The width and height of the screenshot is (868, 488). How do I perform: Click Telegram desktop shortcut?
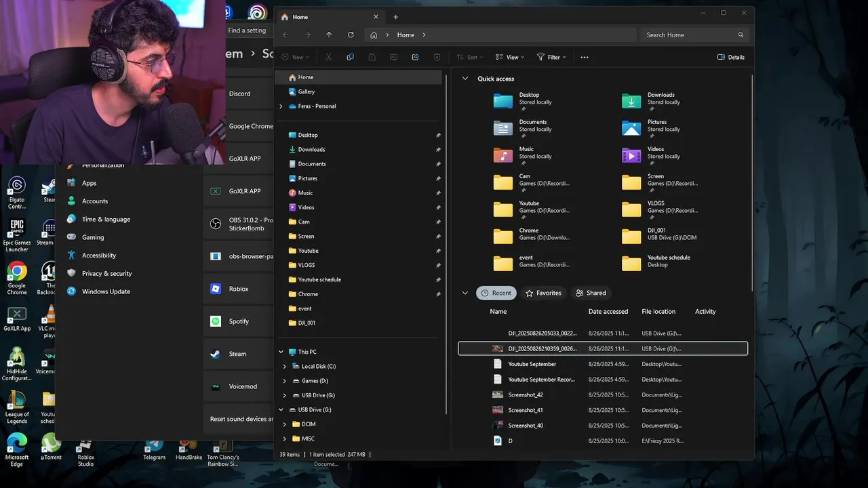154,450
